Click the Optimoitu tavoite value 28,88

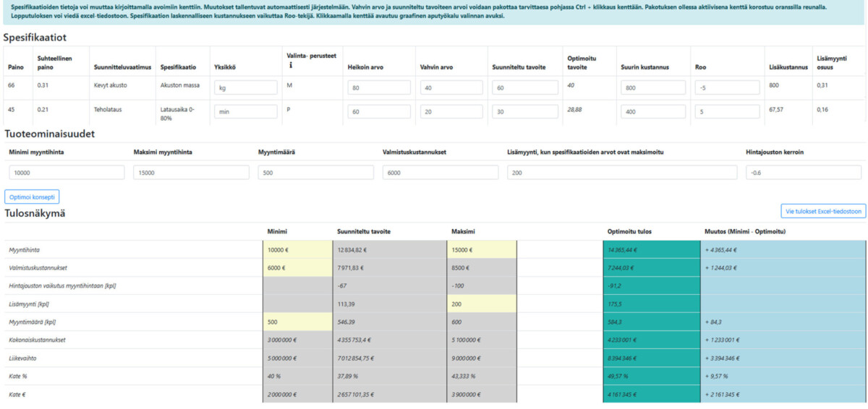575,110
